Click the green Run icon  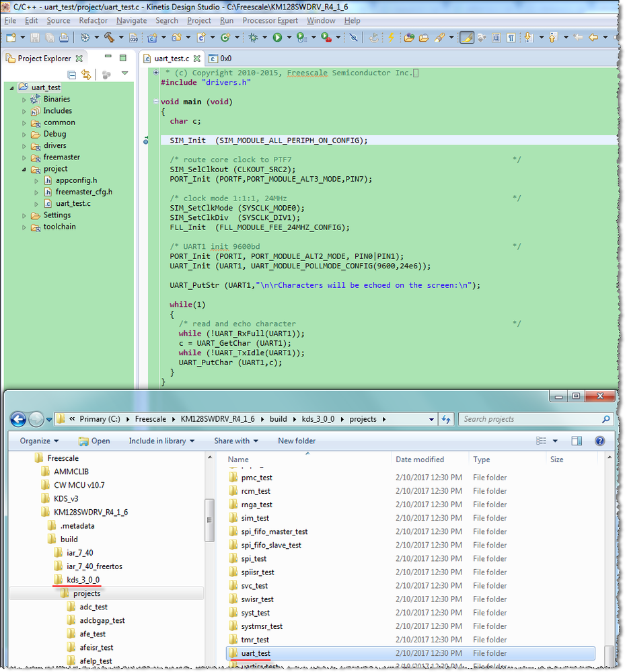click(277, 38)
